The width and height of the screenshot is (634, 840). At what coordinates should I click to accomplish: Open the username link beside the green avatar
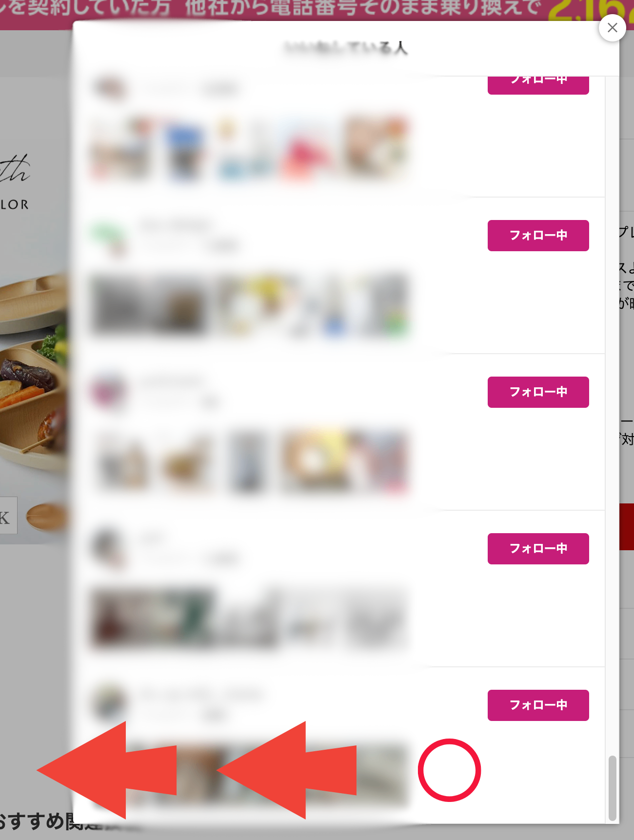[176, 226]
